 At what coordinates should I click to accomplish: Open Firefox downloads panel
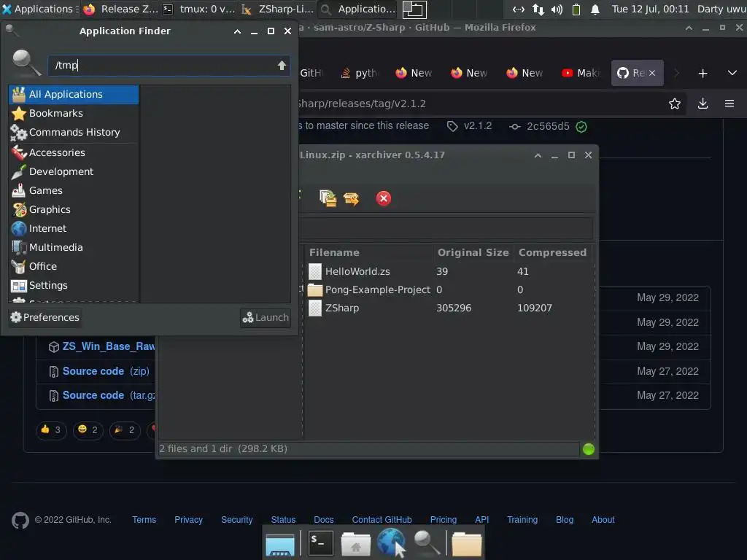click(x=703, y=104)
